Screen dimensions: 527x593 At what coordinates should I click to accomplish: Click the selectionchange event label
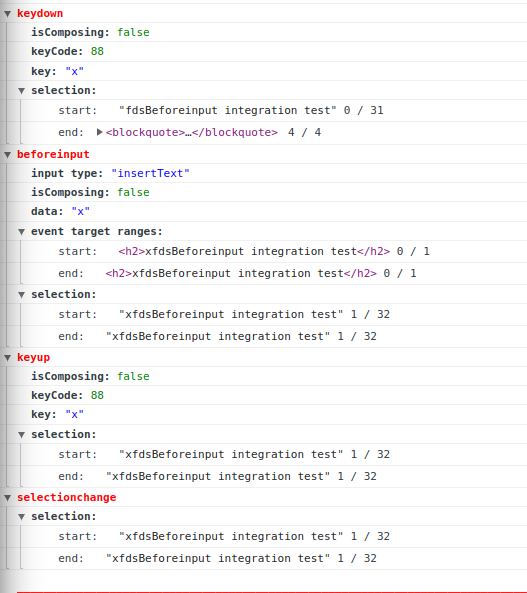click(67, 497)
